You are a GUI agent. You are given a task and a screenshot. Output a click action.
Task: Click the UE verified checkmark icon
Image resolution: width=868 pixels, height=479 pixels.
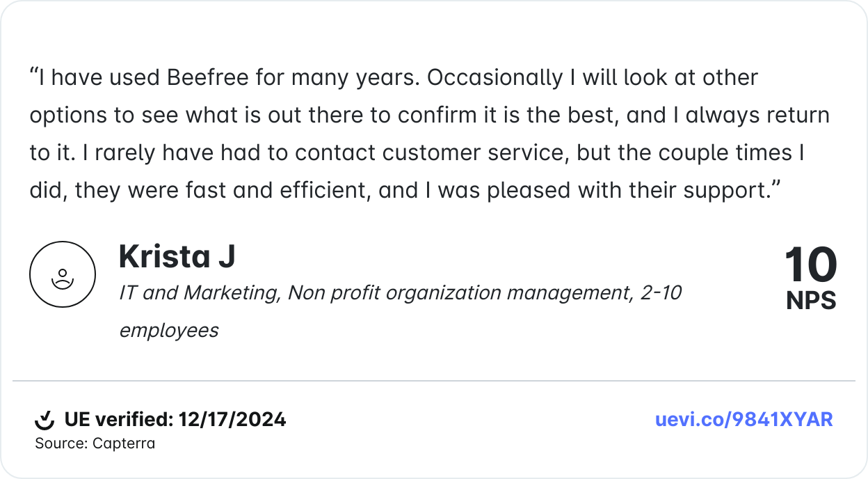tap(45, 420)
